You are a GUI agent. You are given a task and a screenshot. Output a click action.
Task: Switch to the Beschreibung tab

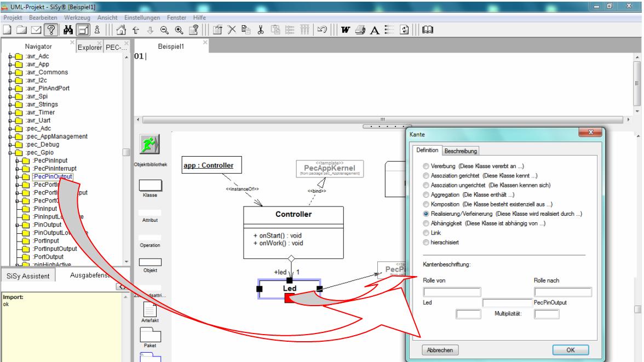coord(461,151)
